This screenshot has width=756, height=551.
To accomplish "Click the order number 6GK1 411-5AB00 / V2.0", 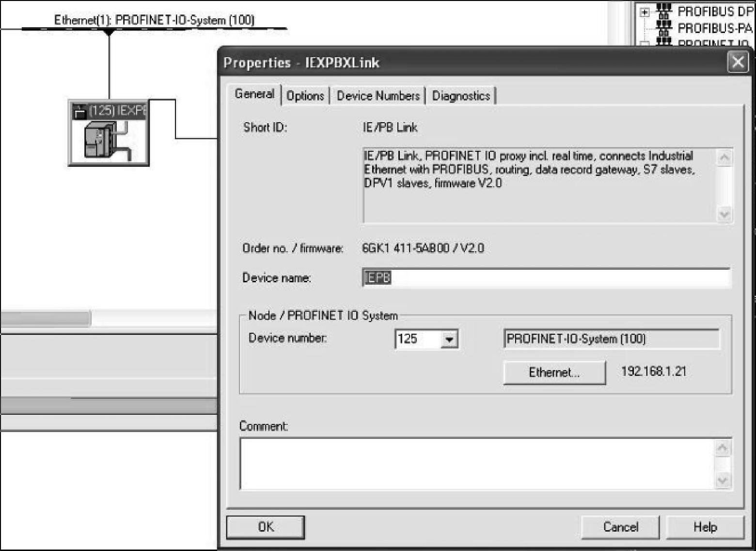I will [x=423, y=248].
